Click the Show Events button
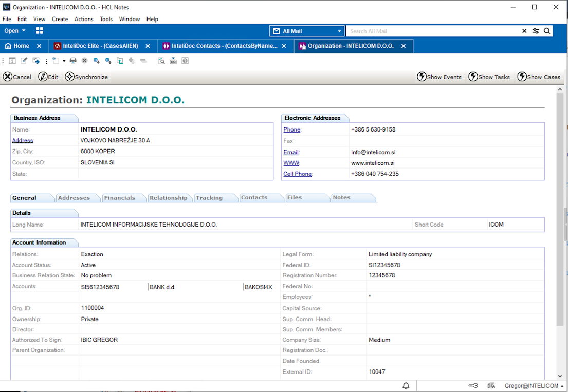The image size is (568, 392). 439,77
